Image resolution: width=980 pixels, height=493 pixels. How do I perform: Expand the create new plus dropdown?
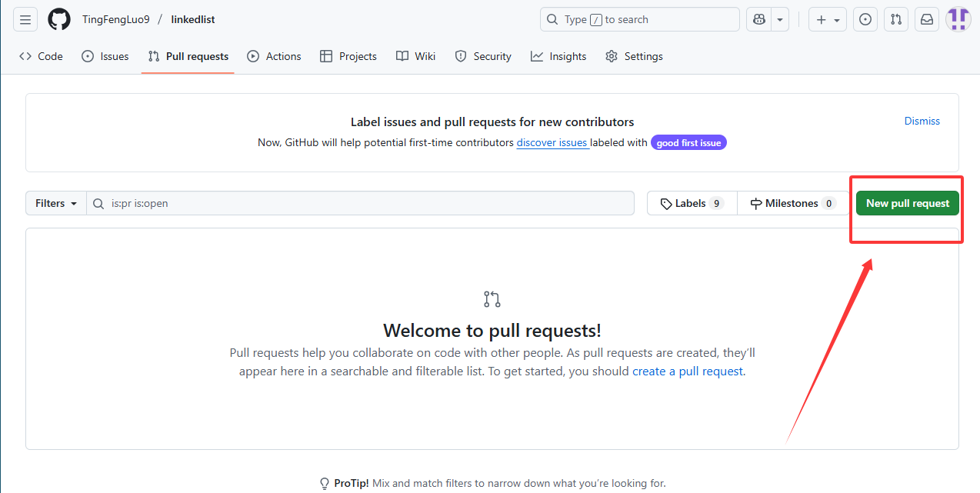coord(828,20)
